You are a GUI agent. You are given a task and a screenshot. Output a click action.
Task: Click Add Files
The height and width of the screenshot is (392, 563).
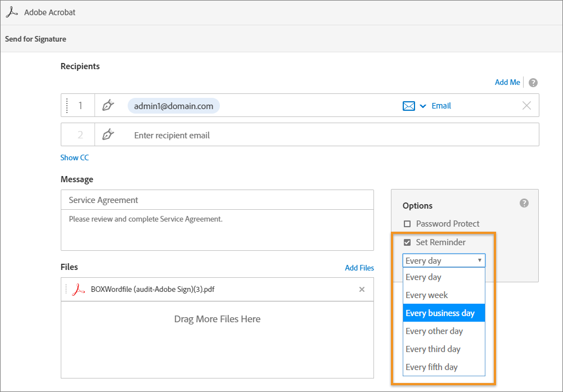pyautogui.click(x=359, y=268)
